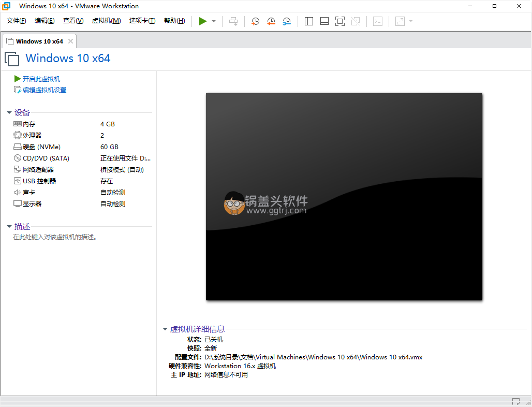Collapse the 描述 section

[9, 226]
